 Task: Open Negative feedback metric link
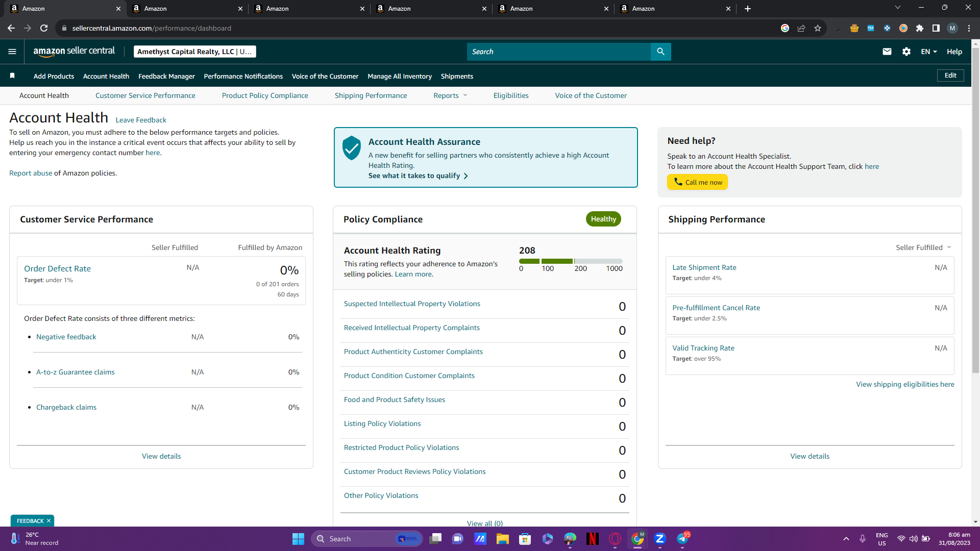[66, 337]
